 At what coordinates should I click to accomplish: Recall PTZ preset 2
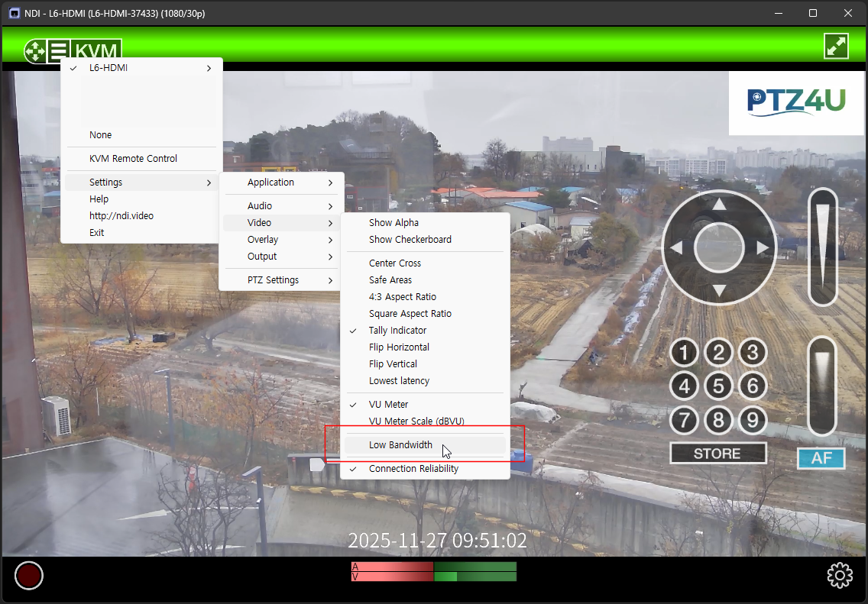[718, 352]
